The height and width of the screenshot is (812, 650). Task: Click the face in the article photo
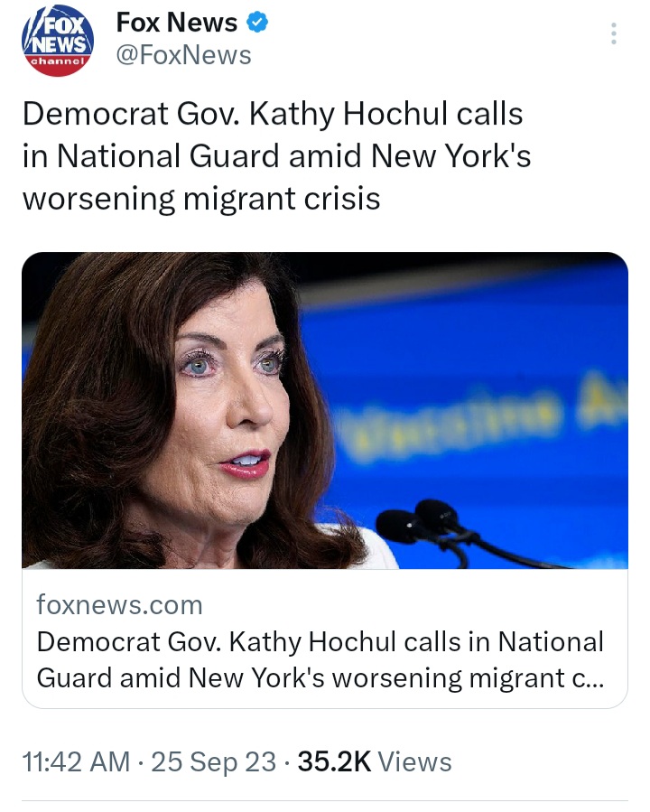pyautogui.click(x=237, y=397)
